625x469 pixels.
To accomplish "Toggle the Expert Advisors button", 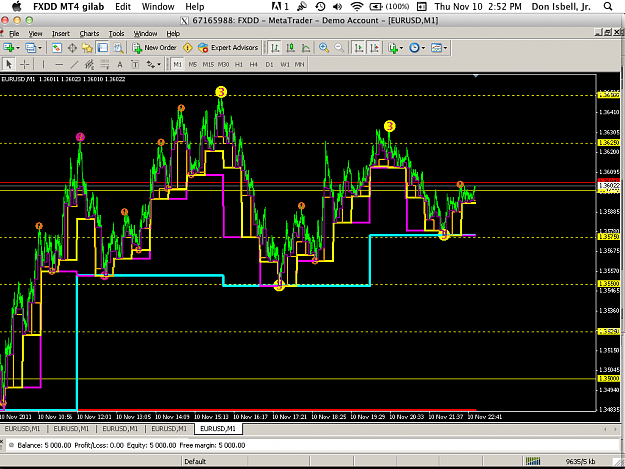I will coord(228,48).
